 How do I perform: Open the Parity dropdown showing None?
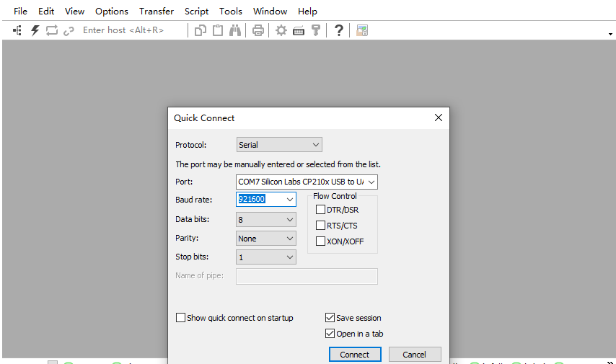(266, 239)
